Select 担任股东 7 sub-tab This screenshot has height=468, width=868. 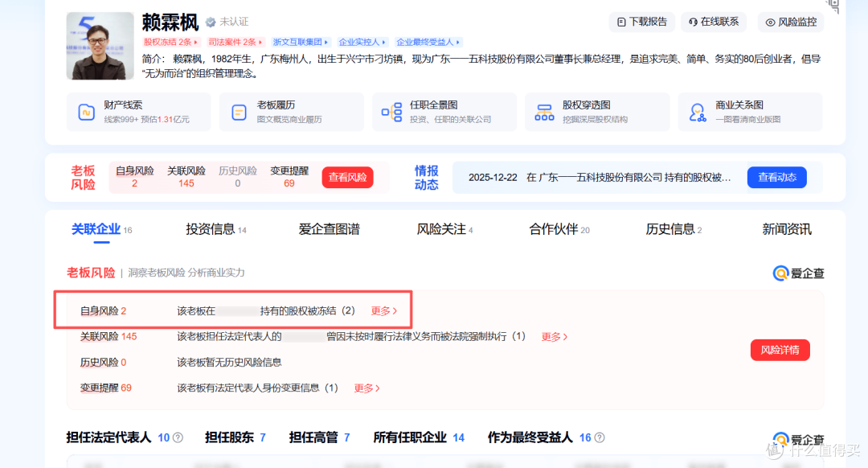[235, 437]
